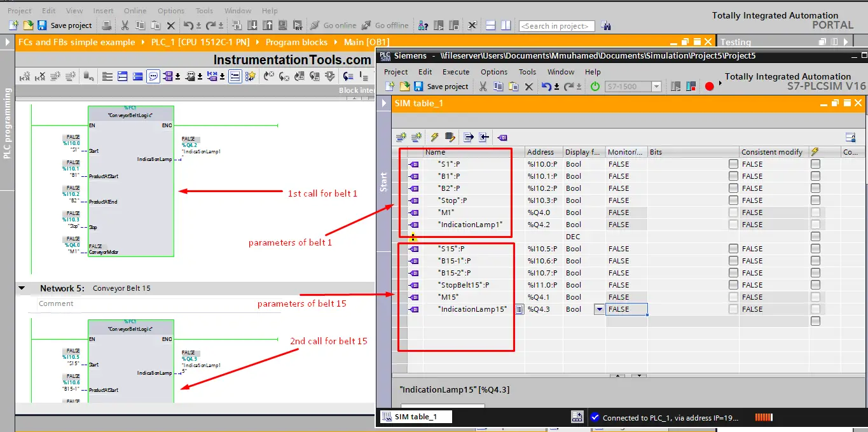
Task: Open the TIA Portal Insert menu
Action: [103, 11]
